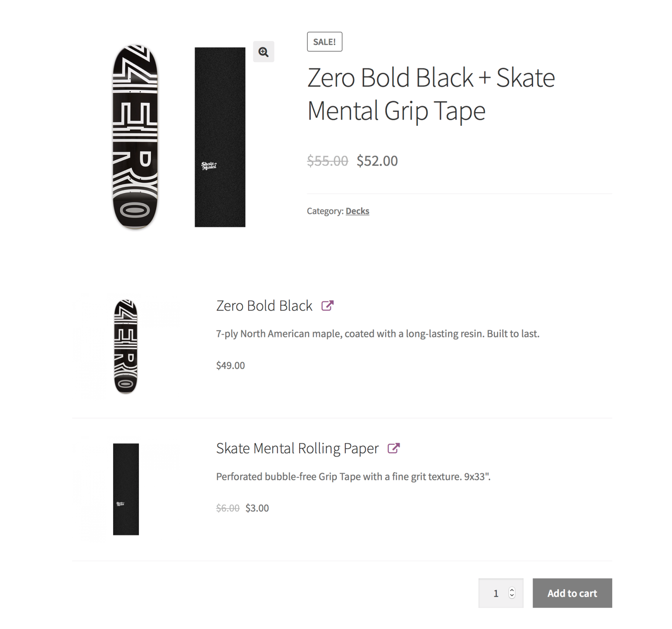Click the small Skate Mental grip tape thumbnail

pyautogui.click(x=126, y=489)
